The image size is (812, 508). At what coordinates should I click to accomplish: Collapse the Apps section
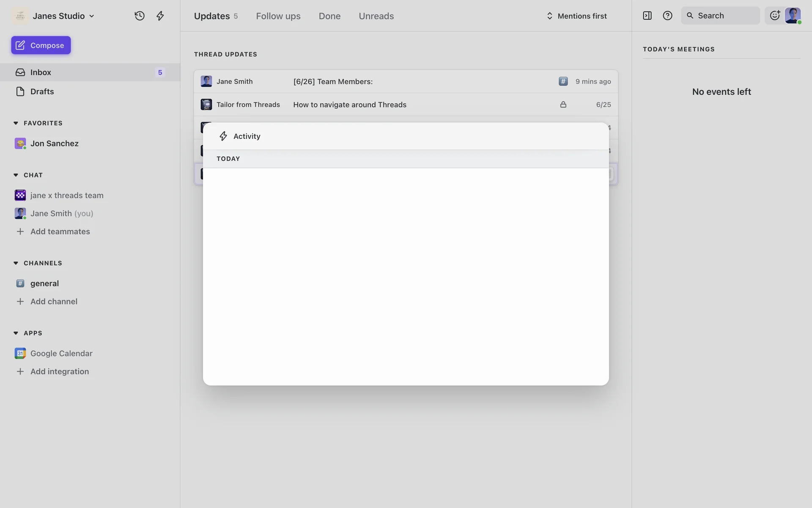tap(16, 333)
